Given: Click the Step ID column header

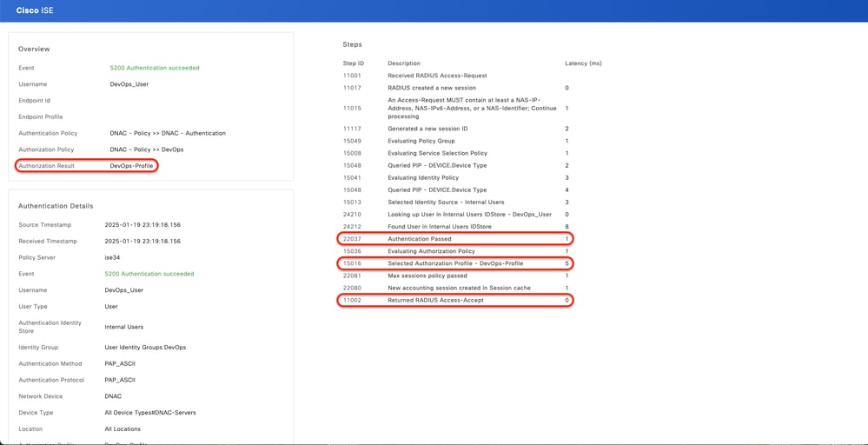Looking at the screenshot, I should tap(353, 63).
